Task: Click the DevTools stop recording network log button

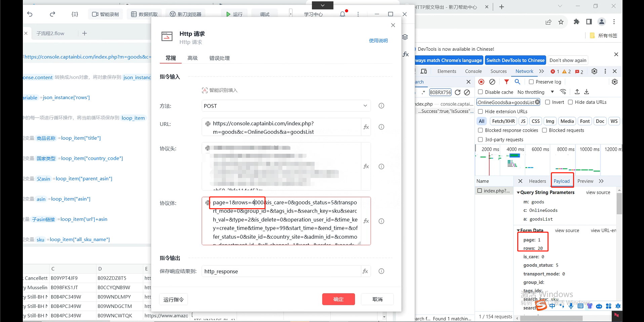Action: (481, 82)
